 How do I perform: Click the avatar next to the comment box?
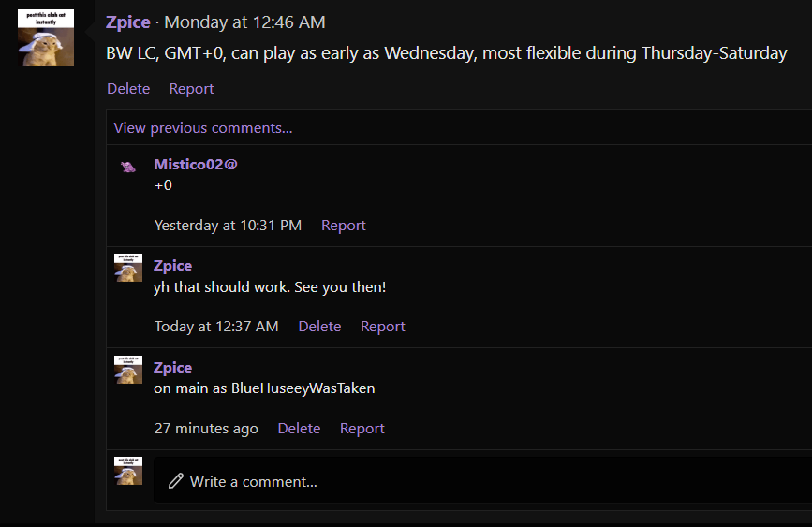click(x=128, y=471)
